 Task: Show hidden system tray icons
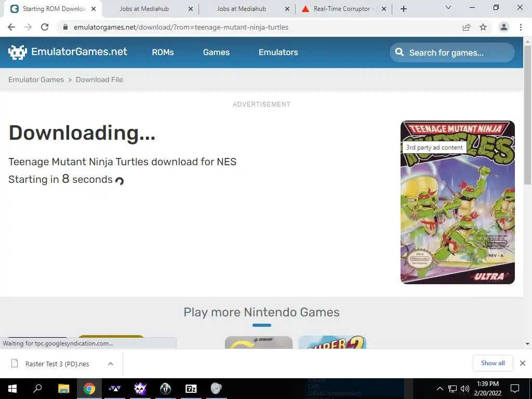coord(440,389)
